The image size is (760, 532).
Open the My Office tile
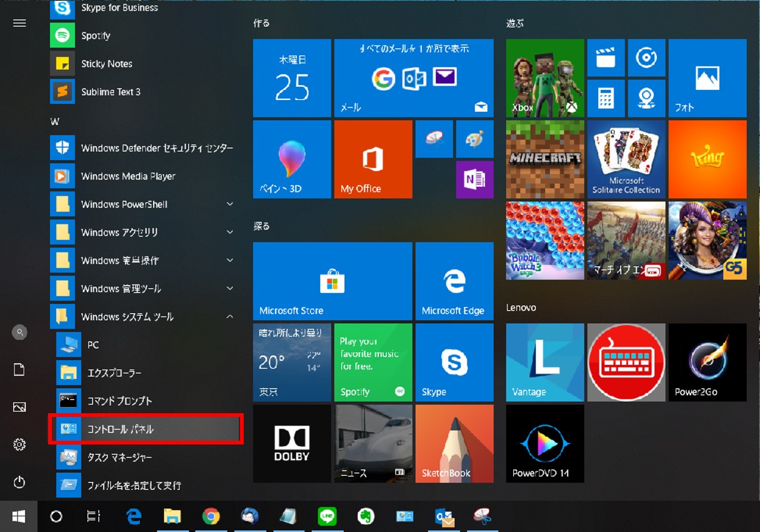click(x=373, y=159)
